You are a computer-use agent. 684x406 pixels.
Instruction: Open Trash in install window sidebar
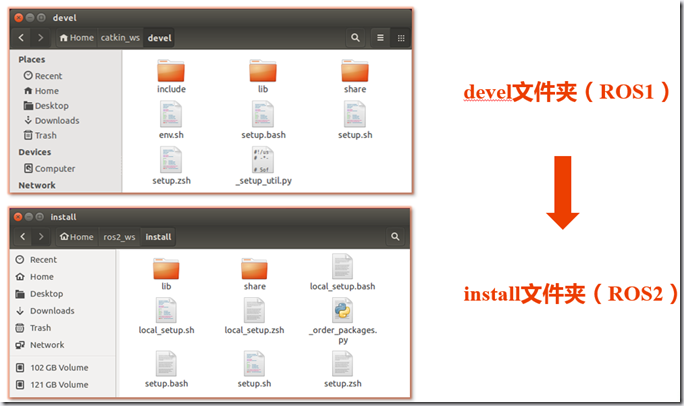[34, 328]
